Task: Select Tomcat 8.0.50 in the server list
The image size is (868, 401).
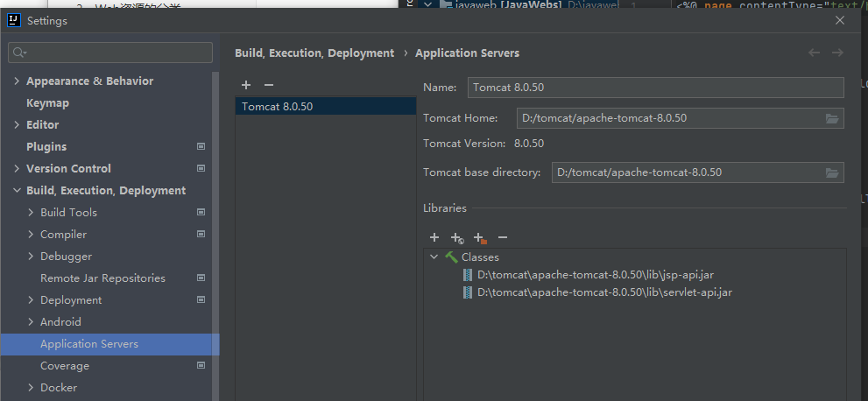Action: tap(326, 106)
